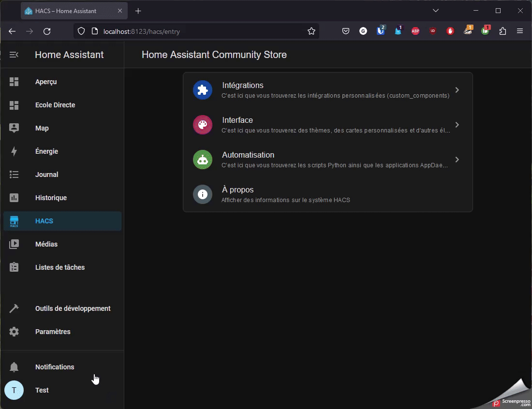Collapse the sidebar with the menu icon
The width and height of the screenshot is (532, 409).
pos(14,55)
